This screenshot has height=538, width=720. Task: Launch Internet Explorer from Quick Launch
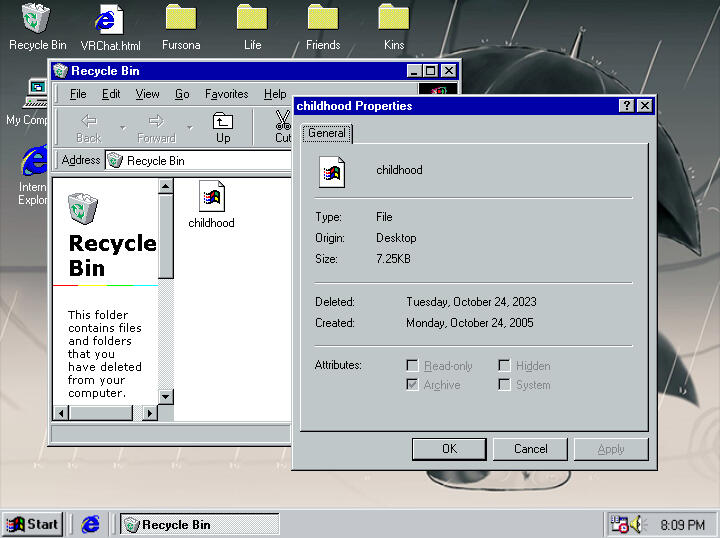tap(90, 524)
